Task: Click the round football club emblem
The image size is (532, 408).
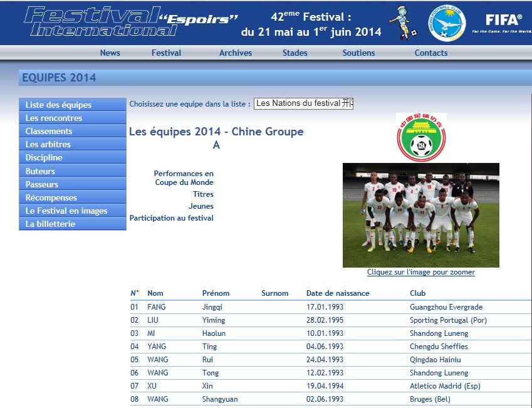Action: point(447,24)
